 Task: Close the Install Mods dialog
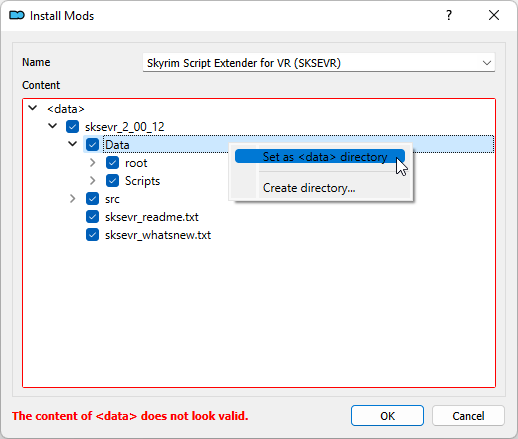pos(494,15)
